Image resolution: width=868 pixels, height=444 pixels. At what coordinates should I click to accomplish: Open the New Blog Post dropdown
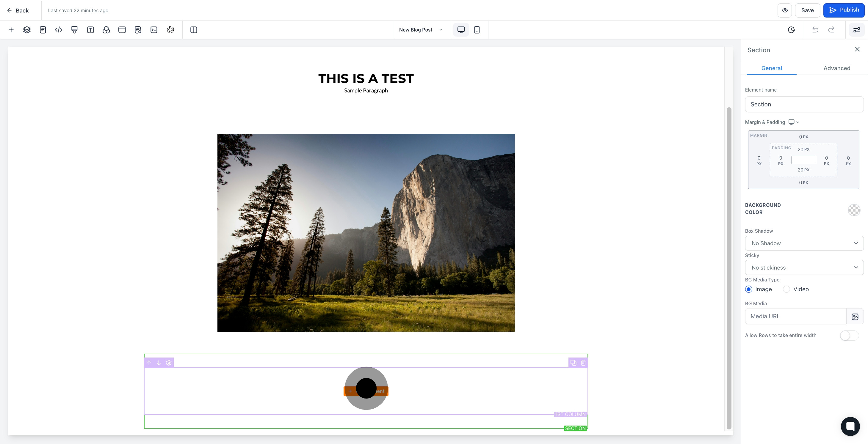coord(421,30)
